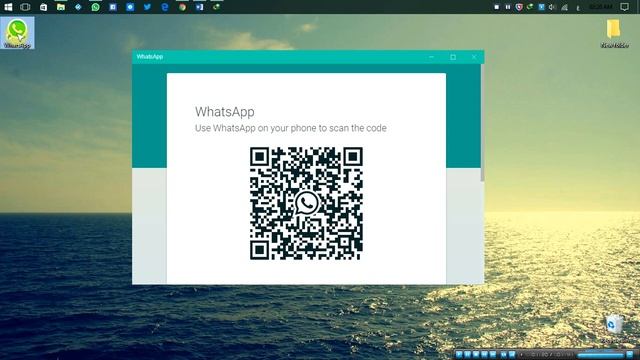Click the WhatsApp window title text

[150, 57]
